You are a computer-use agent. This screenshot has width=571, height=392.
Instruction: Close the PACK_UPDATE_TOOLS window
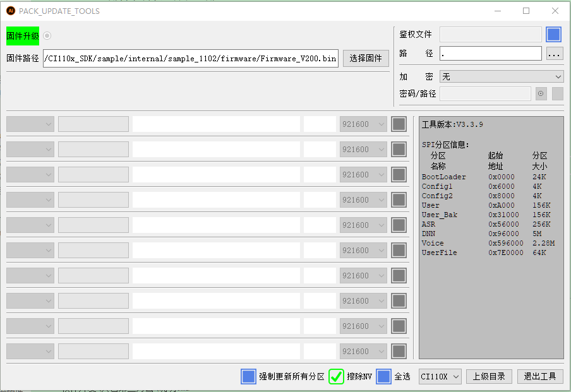[x=555, y=11]
